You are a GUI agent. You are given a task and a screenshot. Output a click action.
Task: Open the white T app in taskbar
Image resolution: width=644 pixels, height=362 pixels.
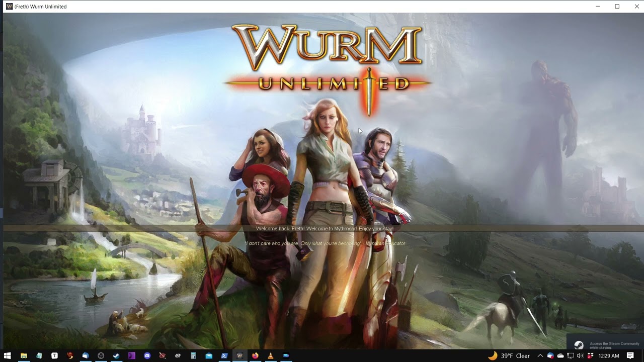coord(54,355)
